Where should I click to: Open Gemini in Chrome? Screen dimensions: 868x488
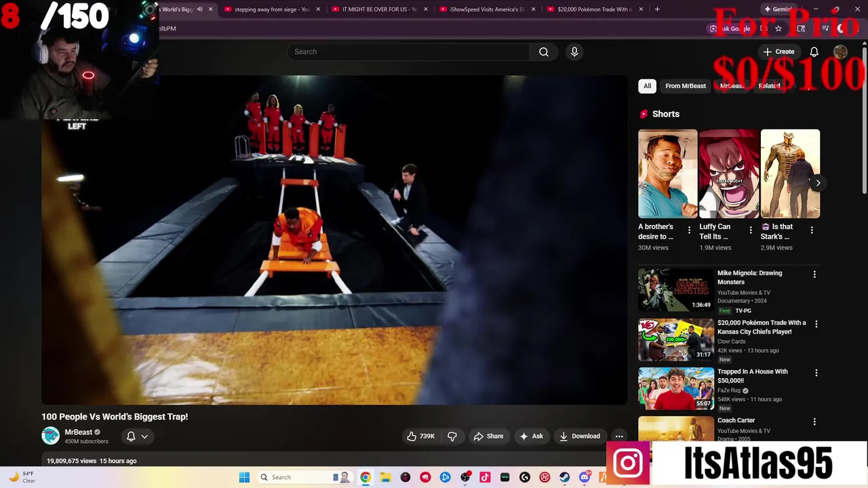(777, 9)
